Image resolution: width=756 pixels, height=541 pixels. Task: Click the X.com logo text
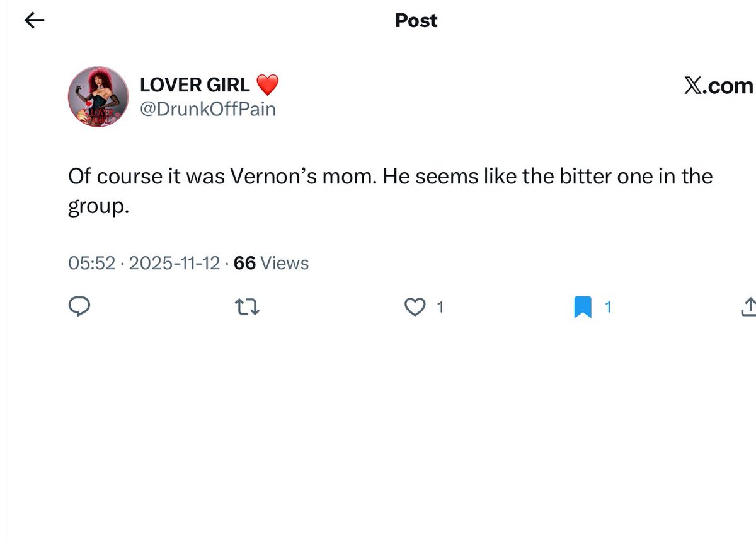point(718,86)
